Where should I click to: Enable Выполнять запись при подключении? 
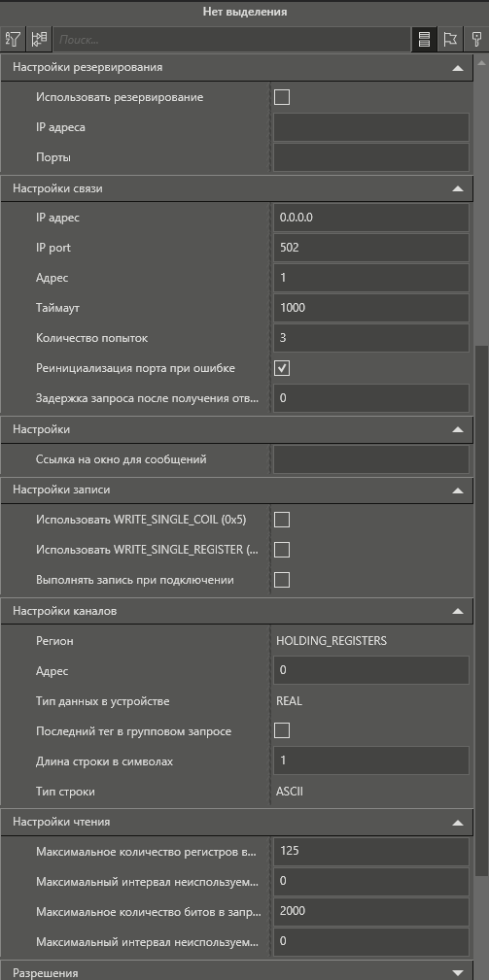[x=282, y=580]
